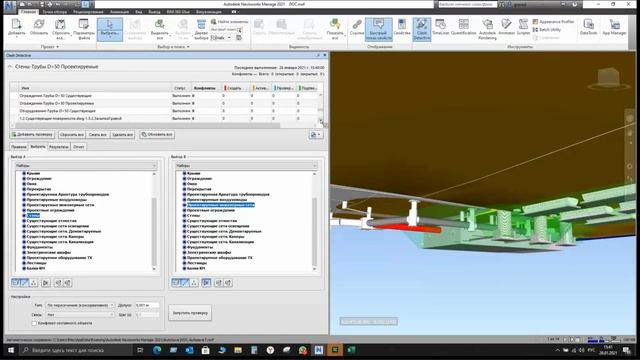Open DataTools
The image size is (640, 360).
click(x=588, y=27)
